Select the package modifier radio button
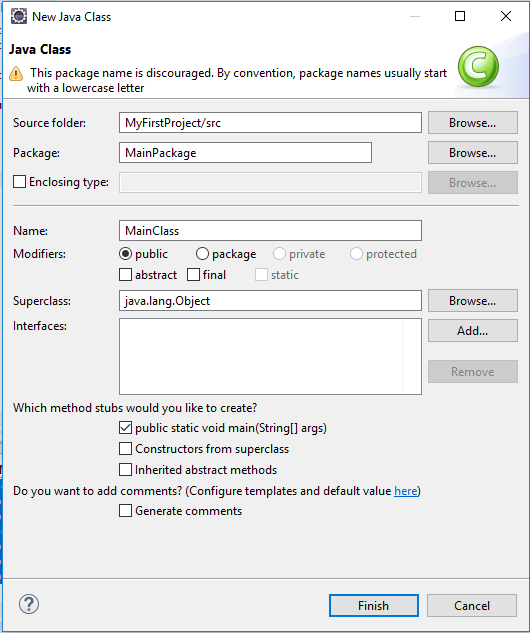This screenshot has height=633, width=530. tap(202, 254)
